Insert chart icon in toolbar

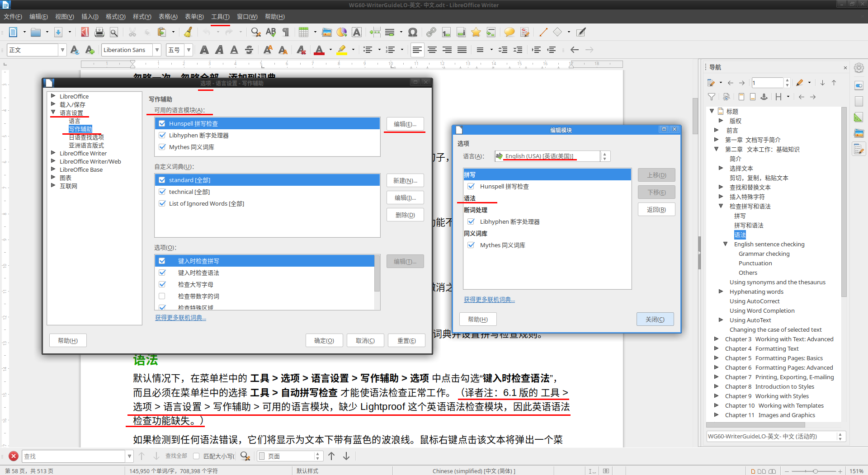342,32
